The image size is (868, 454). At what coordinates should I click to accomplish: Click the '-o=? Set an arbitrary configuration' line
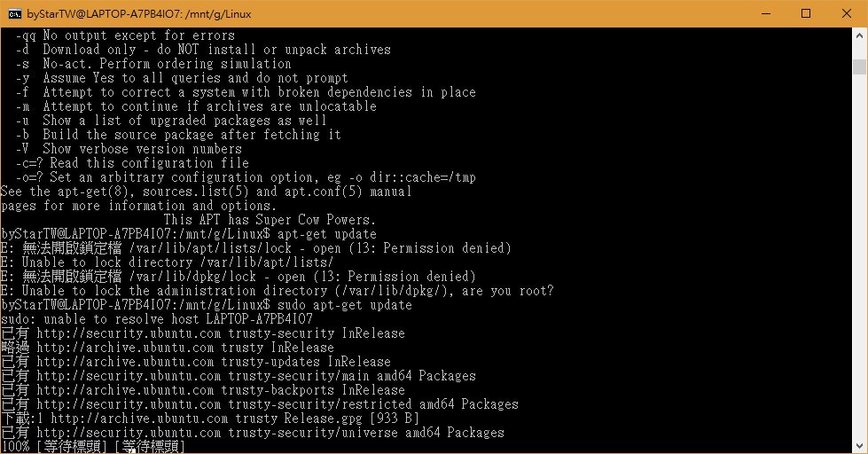pyautogui.click(x=246, y=177)
